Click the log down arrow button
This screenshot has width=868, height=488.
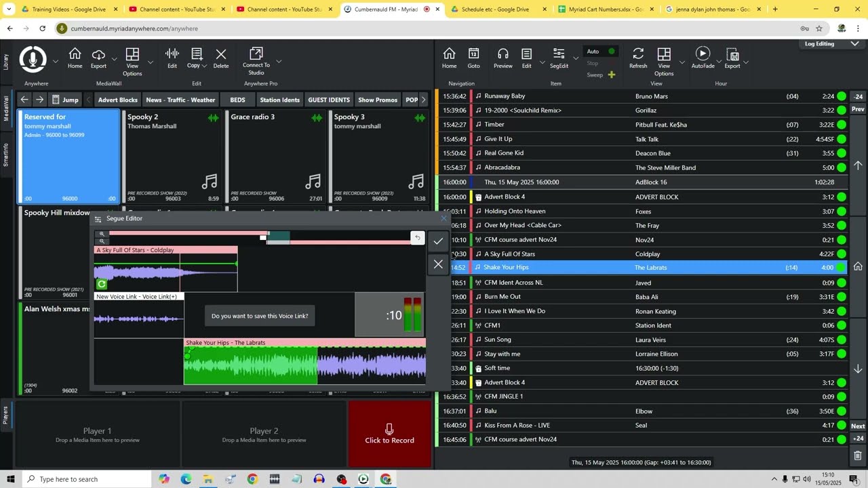point(858,369)
